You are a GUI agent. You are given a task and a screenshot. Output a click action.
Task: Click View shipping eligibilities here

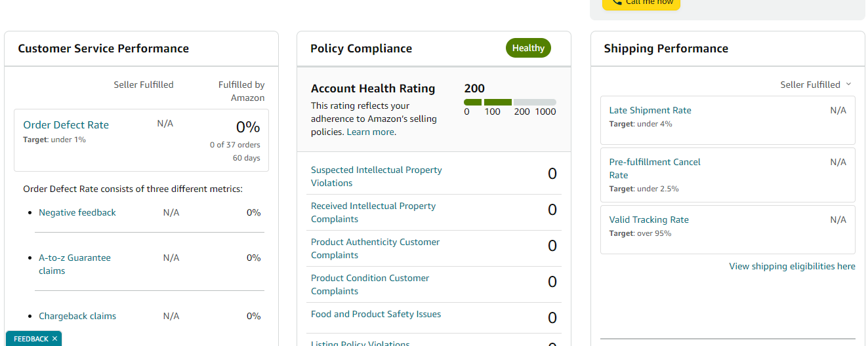(x=792, y=267)
